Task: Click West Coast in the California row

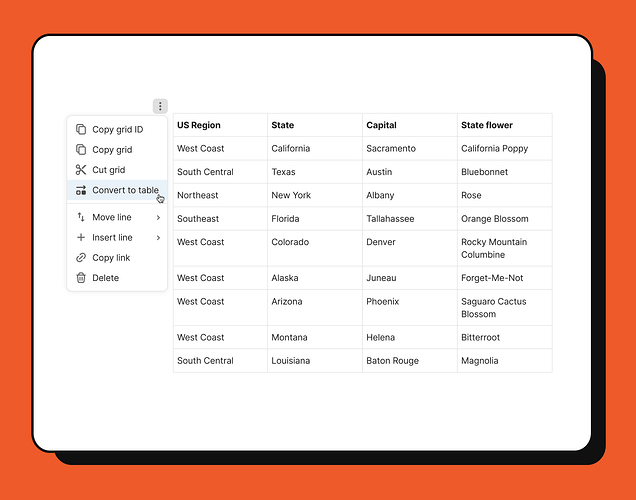Action: click(x=220, y=148)
